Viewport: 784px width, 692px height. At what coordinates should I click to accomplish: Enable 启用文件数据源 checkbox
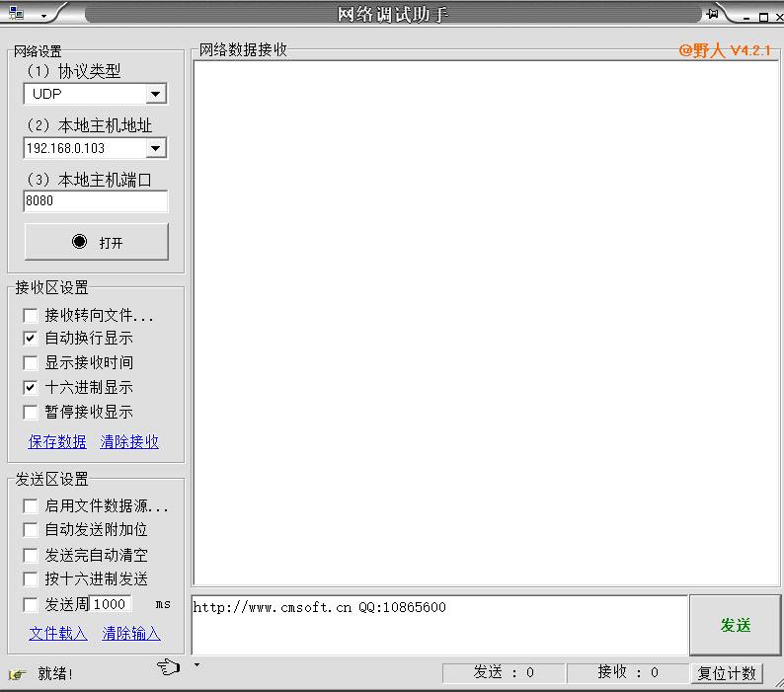click(31, 506)
